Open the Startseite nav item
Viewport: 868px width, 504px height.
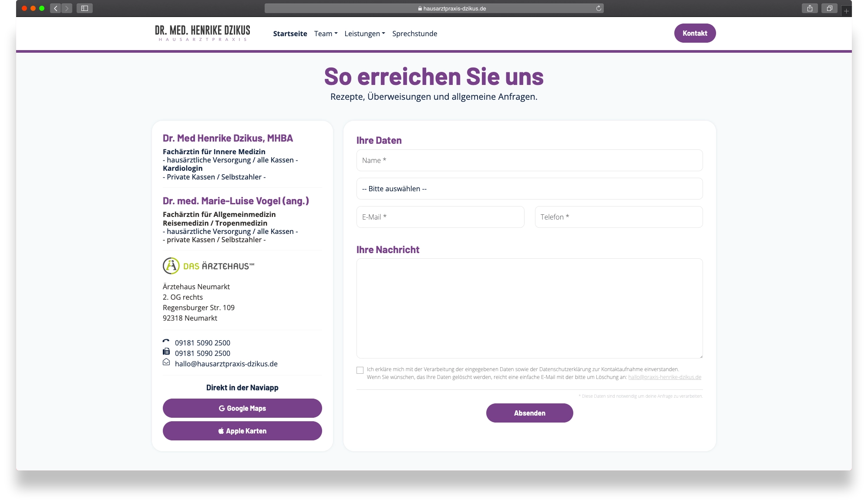coord(290,34)
